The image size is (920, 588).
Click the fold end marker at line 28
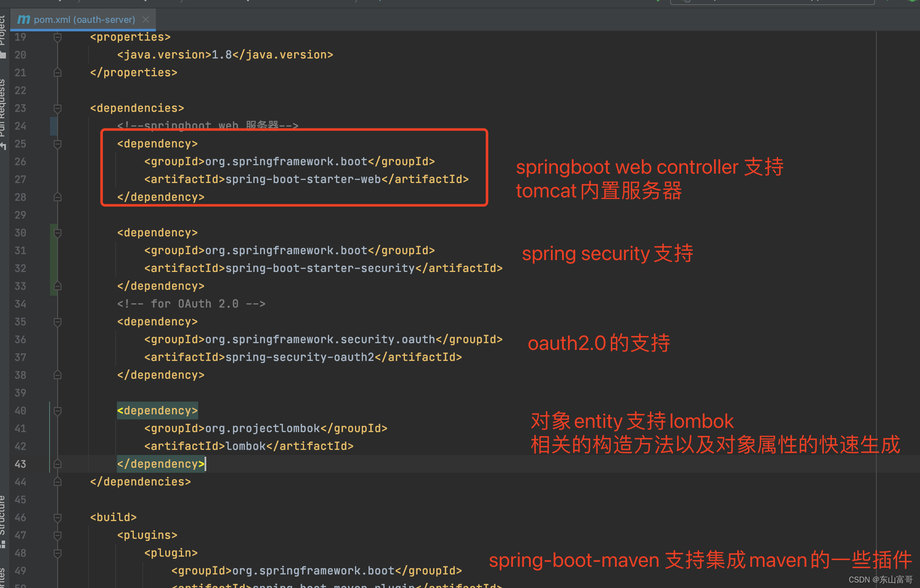click(x=58, y=197)
